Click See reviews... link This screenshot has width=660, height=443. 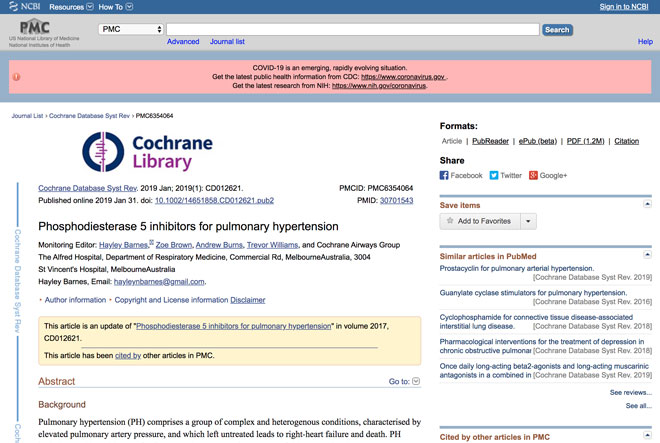631,392
